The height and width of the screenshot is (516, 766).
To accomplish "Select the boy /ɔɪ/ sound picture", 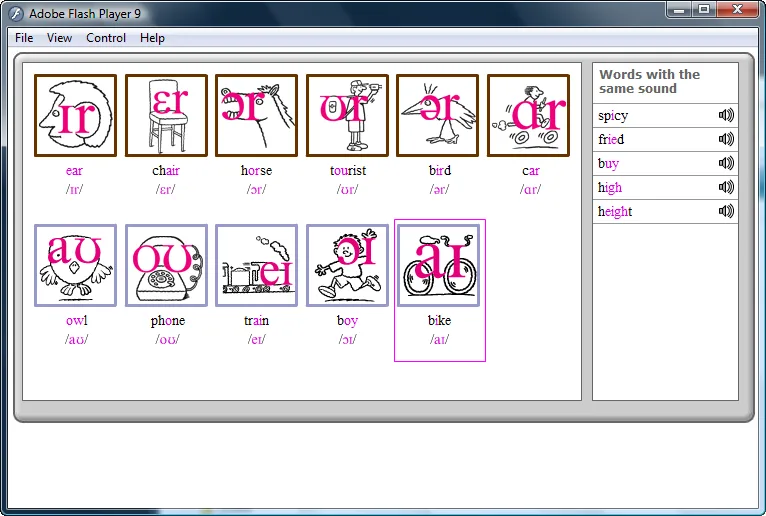I will click(x=347, y=265).
